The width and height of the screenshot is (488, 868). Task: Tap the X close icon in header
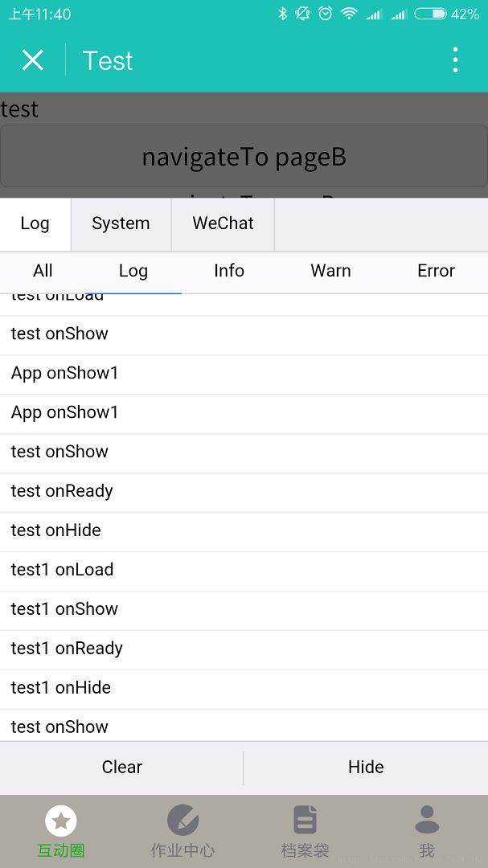(33, 60)
